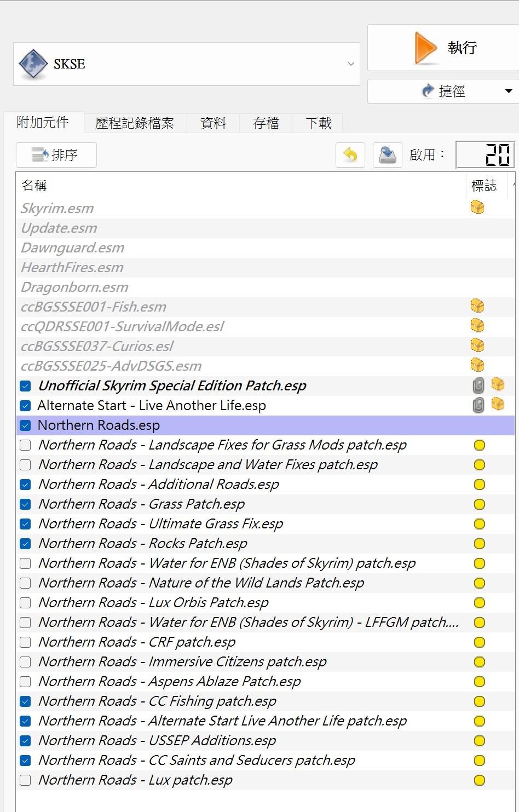Click the yellow undo arrow to restore load order
519x812 pixels.
click(x=350, y=155)
